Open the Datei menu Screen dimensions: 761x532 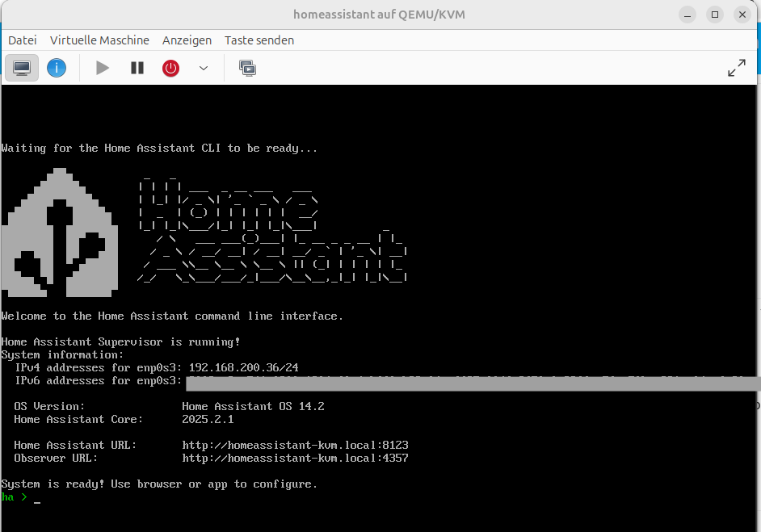click(23, 40)
